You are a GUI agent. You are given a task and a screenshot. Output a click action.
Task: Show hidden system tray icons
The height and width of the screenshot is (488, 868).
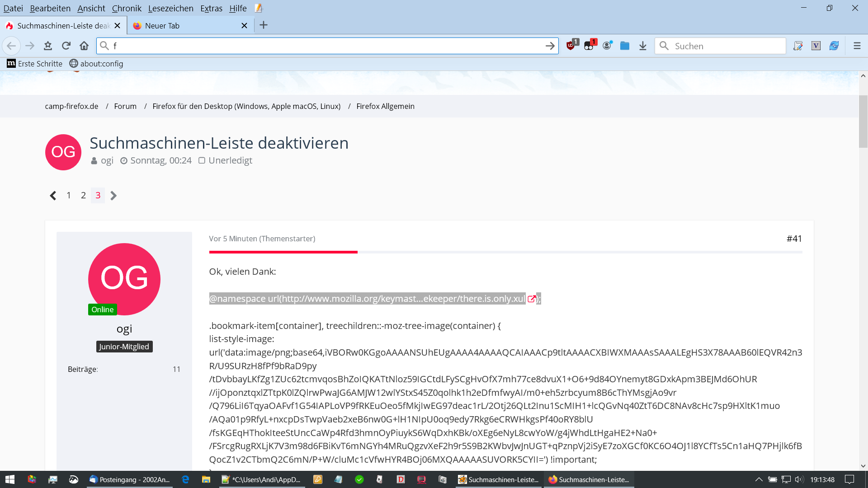click(759, 479)
